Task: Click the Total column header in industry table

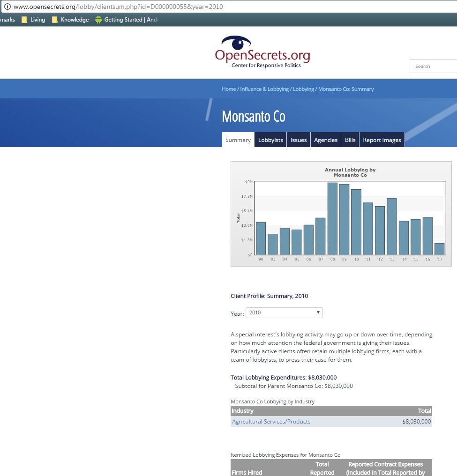Action: [424, 411]
